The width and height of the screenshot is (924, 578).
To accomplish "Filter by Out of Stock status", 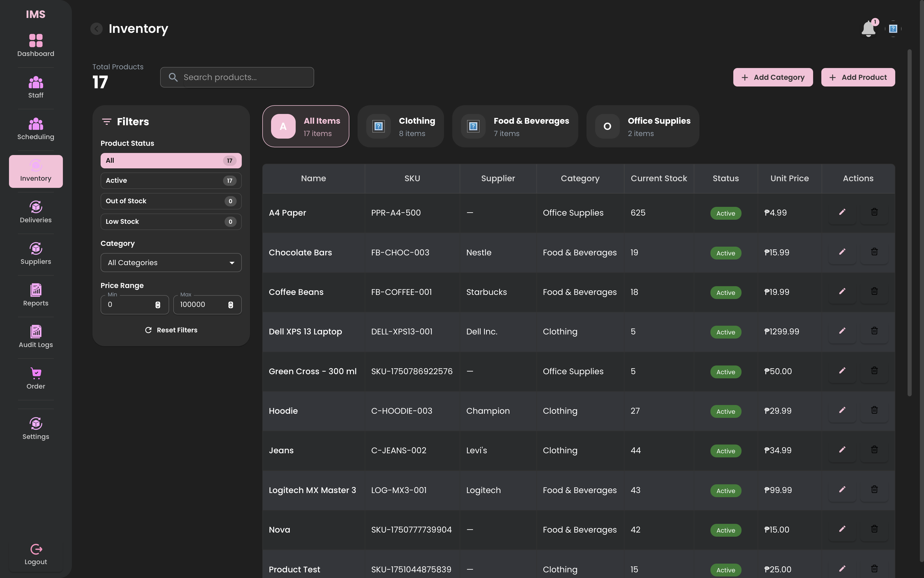I will tap(171, 201).
